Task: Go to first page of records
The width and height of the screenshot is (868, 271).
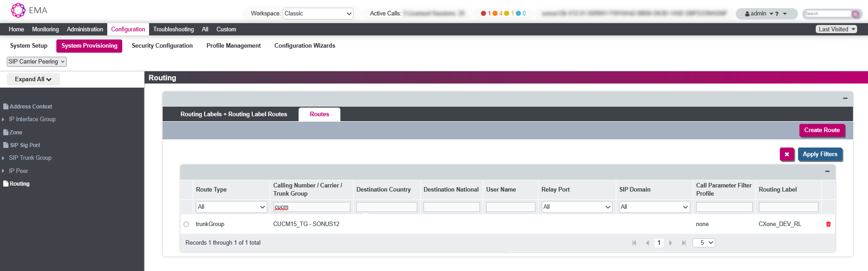Action: [634, 243]
